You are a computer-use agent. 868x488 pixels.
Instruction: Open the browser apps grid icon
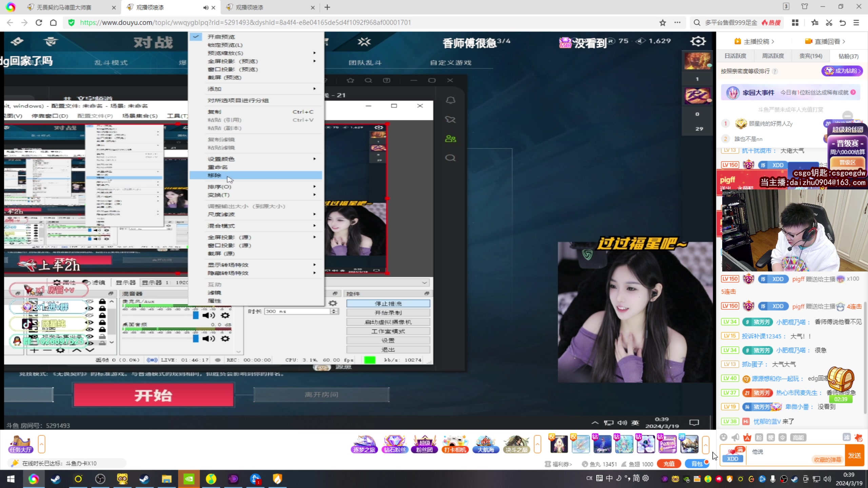(795, 22)
